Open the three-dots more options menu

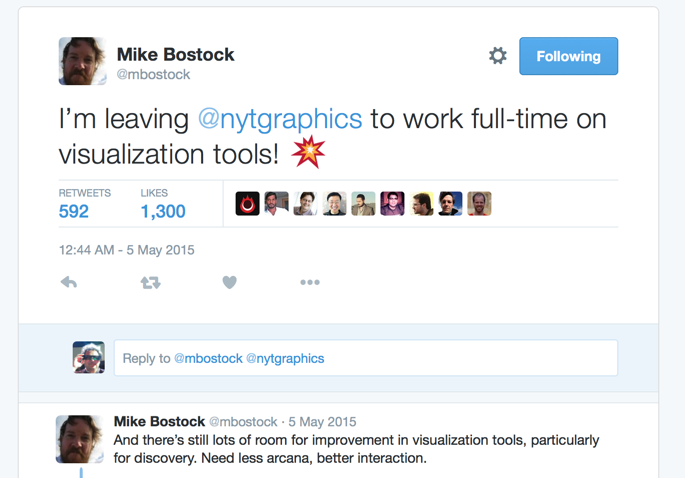310,283
